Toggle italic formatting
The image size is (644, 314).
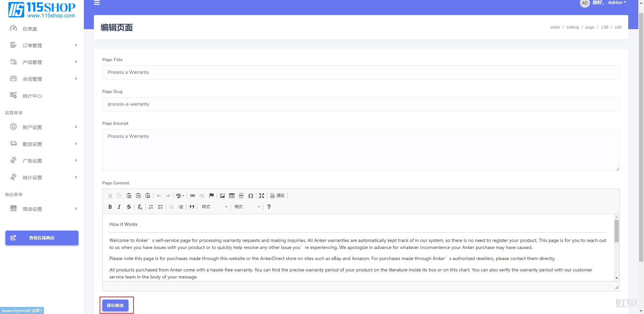point(119,207)
